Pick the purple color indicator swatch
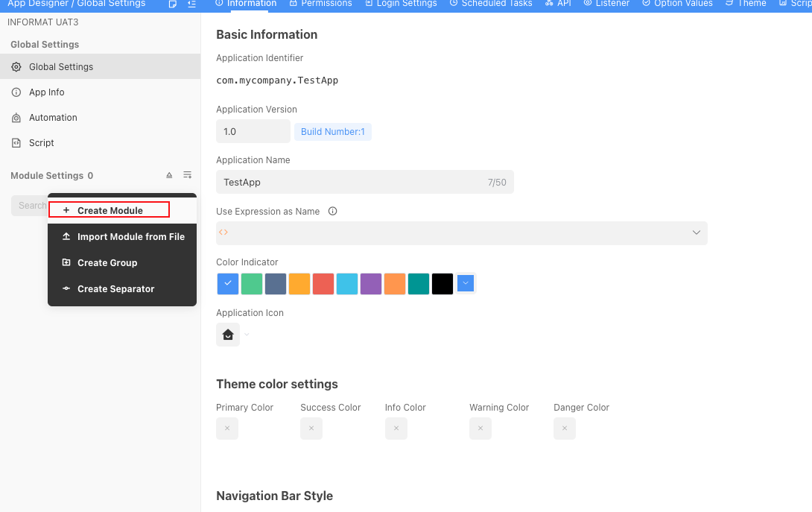 pos(371,284)
